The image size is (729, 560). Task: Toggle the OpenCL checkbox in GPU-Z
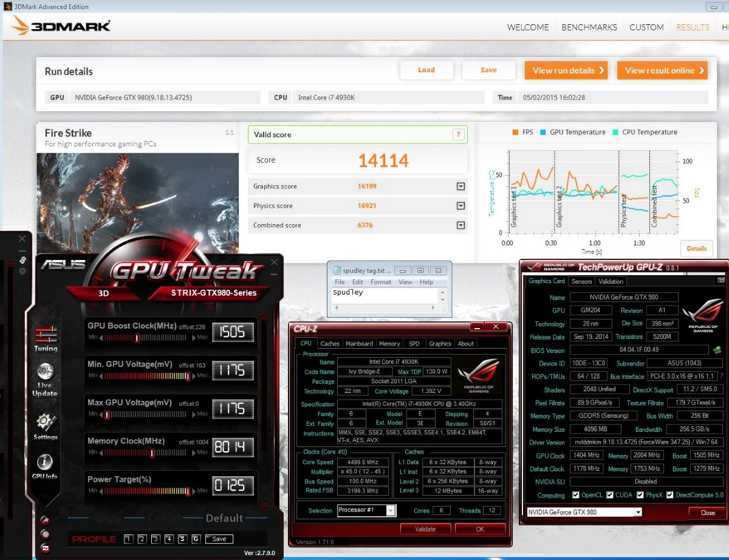pyautogui.click(x=575, y=495)
